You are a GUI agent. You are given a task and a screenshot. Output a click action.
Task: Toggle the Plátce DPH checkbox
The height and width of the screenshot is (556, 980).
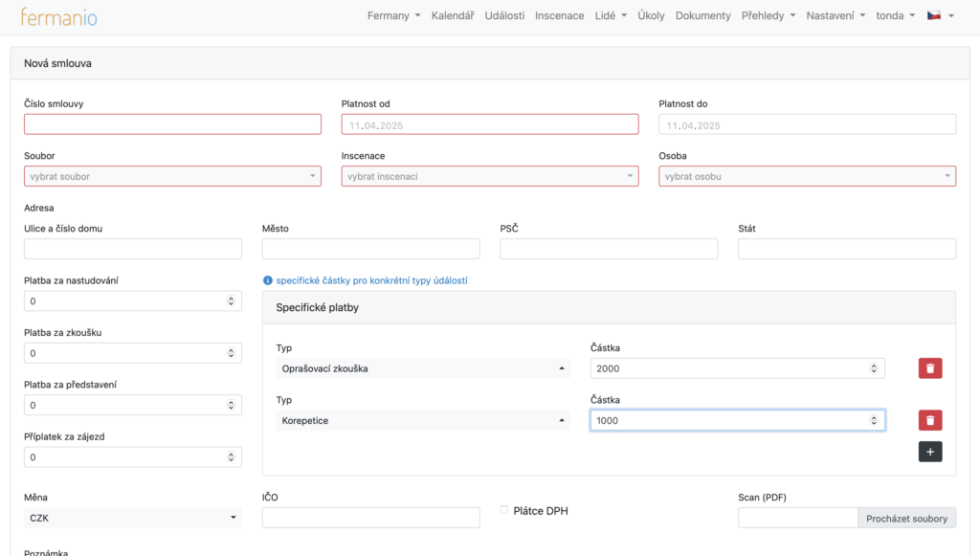503,510
